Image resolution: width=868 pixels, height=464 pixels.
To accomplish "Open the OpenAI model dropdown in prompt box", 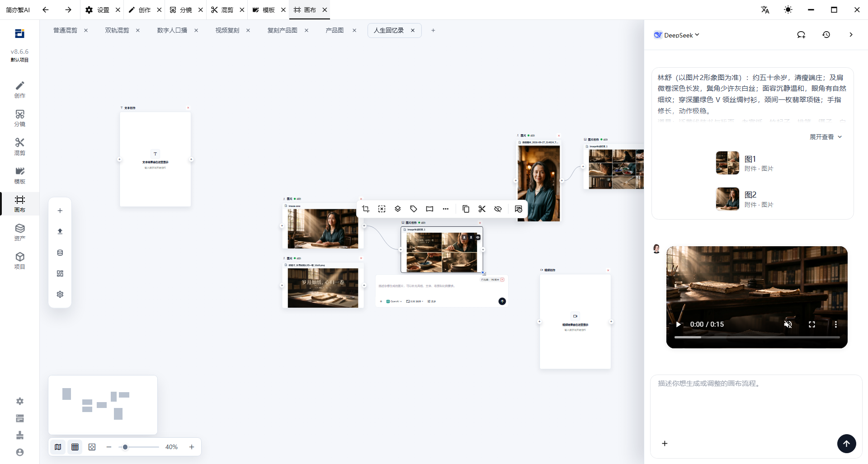I will (394, 301).
